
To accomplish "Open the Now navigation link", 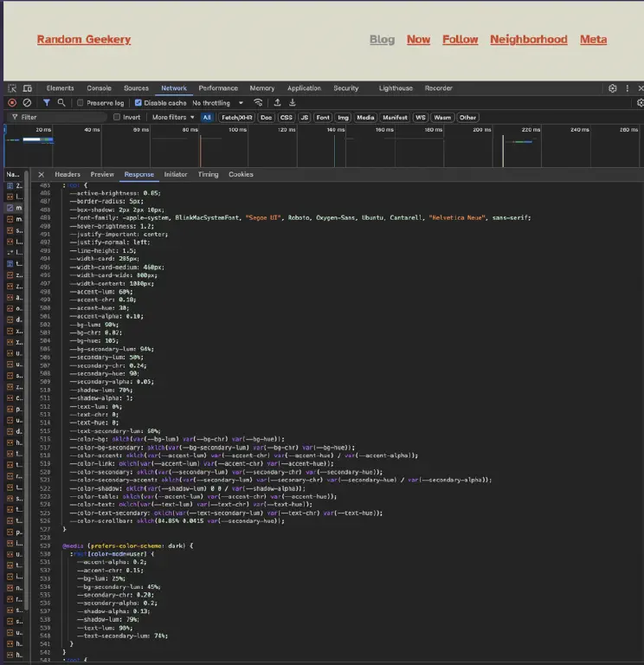I will [x=418, y=40].
